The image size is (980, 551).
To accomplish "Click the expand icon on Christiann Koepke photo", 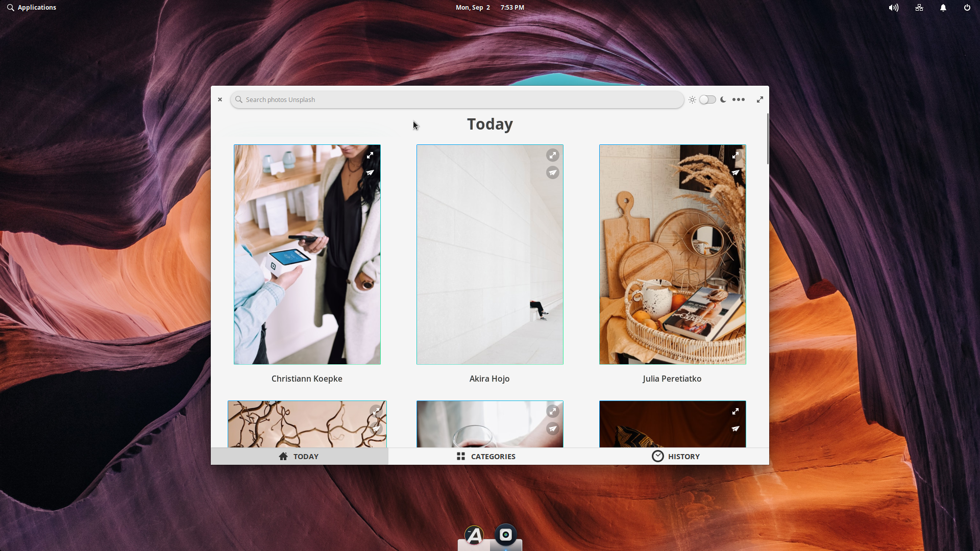I will (370, 156).
